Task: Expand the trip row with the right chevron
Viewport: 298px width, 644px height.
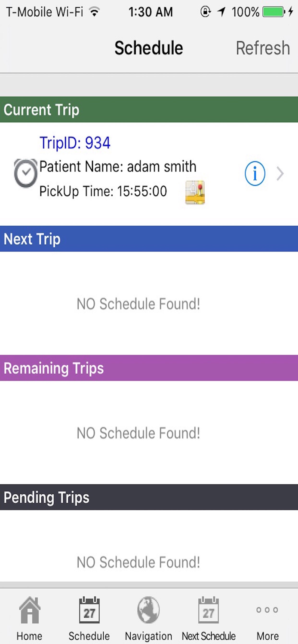Action: [280, 174]
